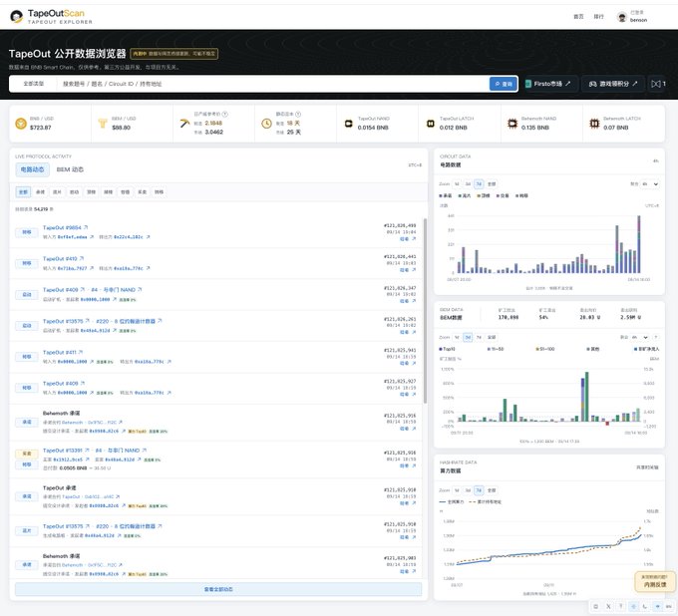Click the 查看全部动态 view-all button
Image resolution: width=678 pixels, height=616 pixels.
click(x=218, y=589)
